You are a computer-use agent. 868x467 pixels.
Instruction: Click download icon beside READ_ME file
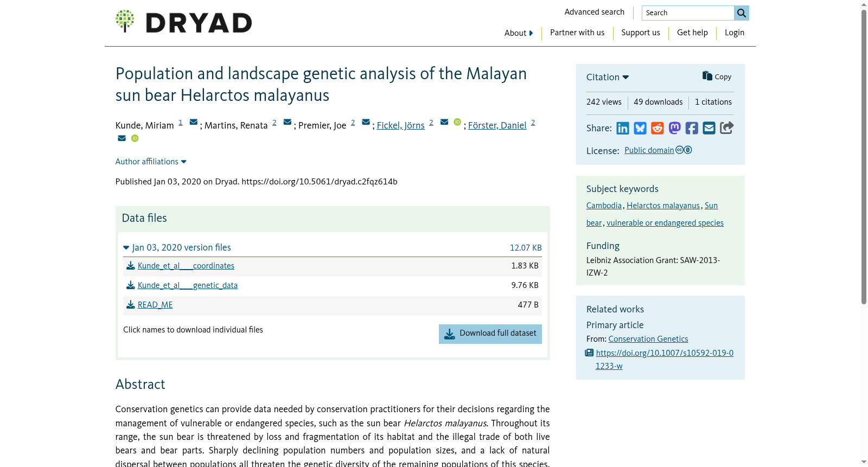131,305
